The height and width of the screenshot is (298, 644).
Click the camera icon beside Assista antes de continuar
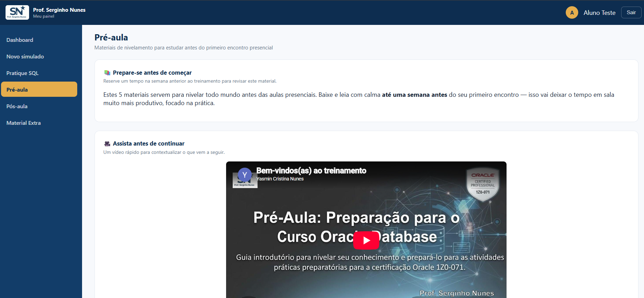pos(107,144)
